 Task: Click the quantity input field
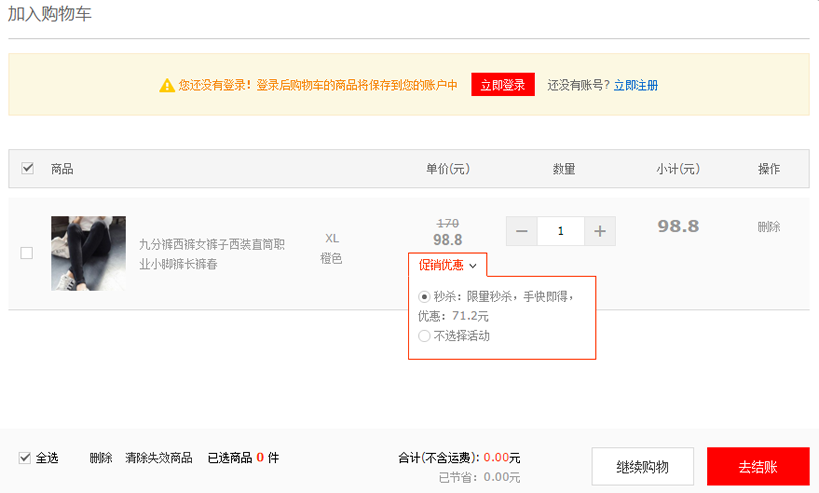(x=560, y=231)
